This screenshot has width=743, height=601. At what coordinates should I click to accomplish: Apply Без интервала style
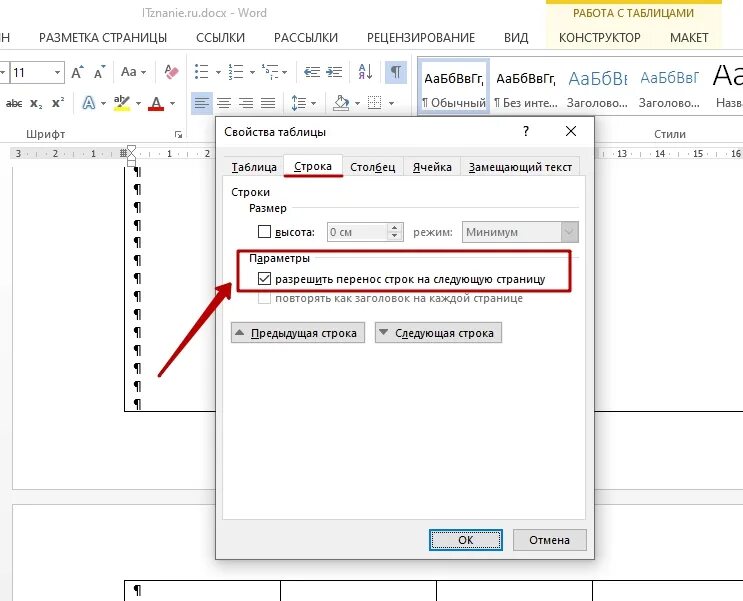(x=526, y=87)
